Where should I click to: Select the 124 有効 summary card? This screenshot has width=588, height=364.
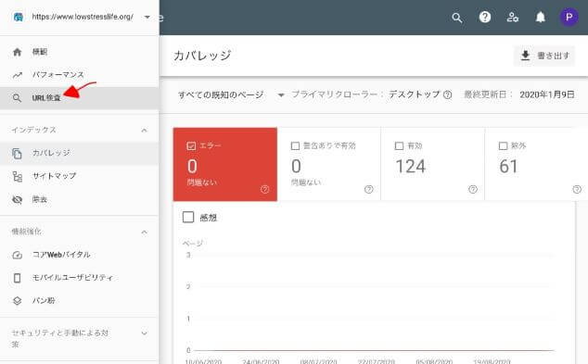pyautogui.click(x=433, y=164)
